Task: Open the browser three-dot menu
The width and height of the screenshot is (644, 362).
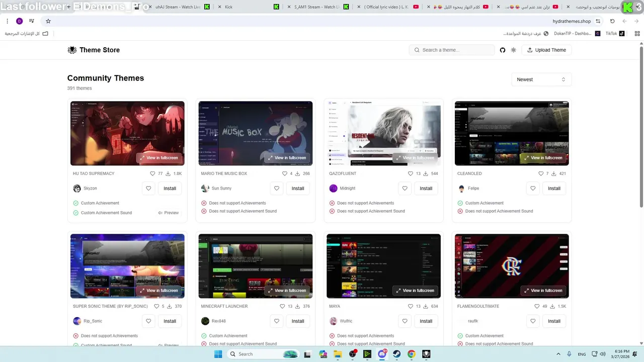Action: (7, 21)
